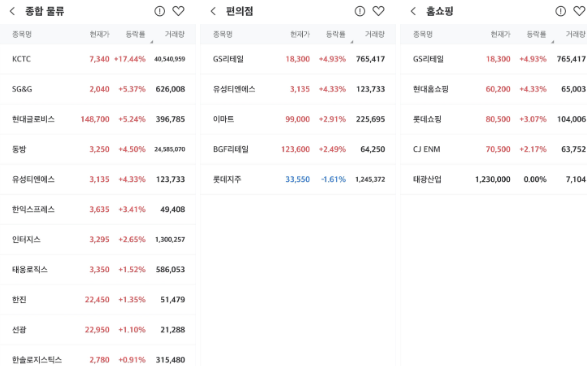587x366 pixels.
Task: Sort 편의점 list by 현재가 header
Action: click(x=300, y=34)
